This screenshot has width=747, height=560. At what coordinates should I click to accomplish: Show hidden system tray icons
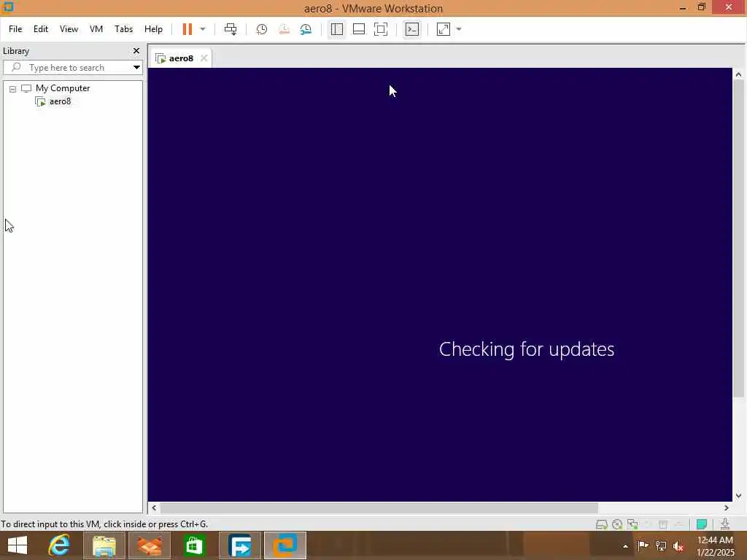[625, 546]
